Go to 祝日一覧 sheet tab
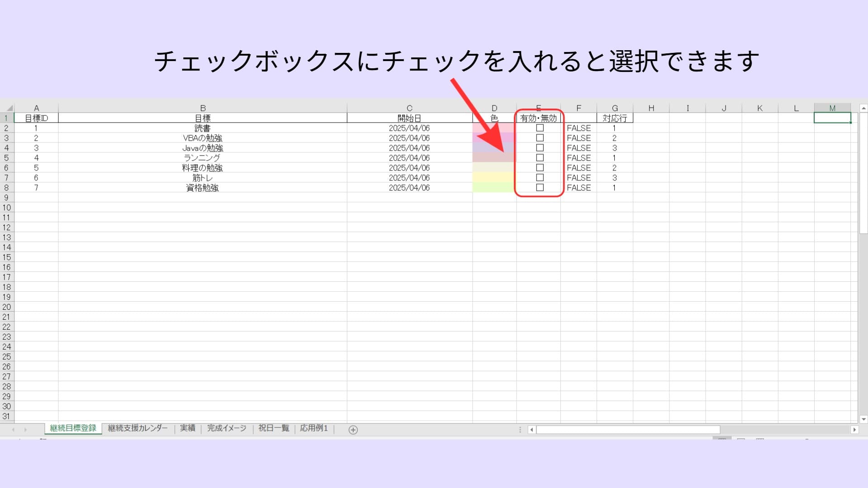Screen dimensions: 868x488 274,428
